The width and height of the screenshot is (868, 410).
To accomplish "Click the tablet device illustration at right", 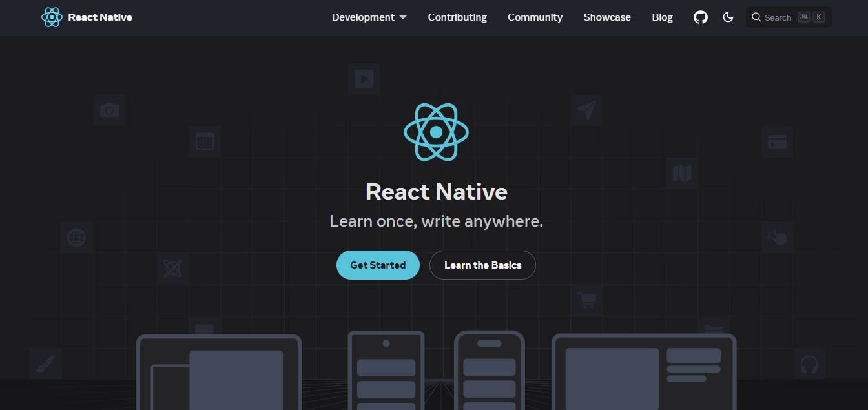I will [x=644, y=372].
